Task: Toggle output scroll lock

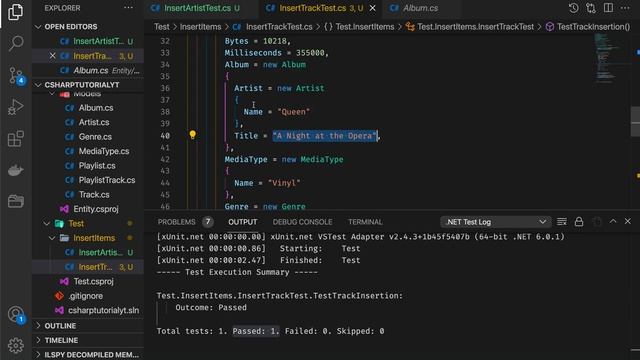Action: click(x=579, y=222)
